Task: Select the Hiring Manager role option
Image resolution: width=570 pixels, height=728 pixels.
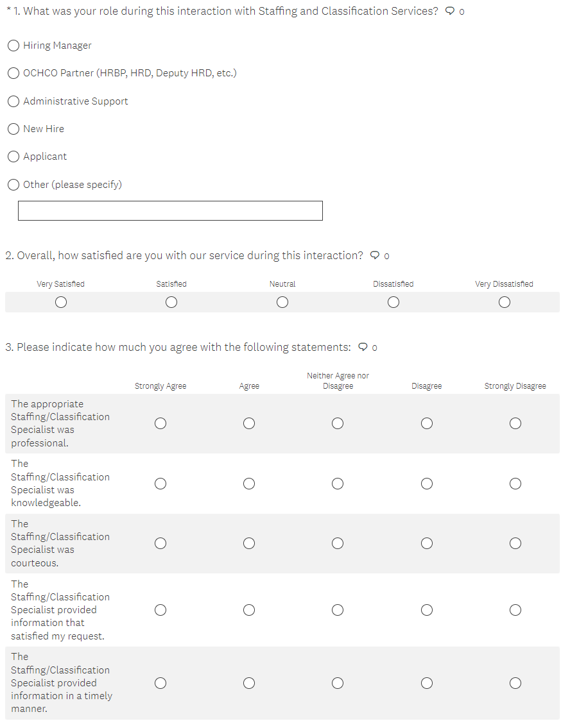Action: coord(13,46)
